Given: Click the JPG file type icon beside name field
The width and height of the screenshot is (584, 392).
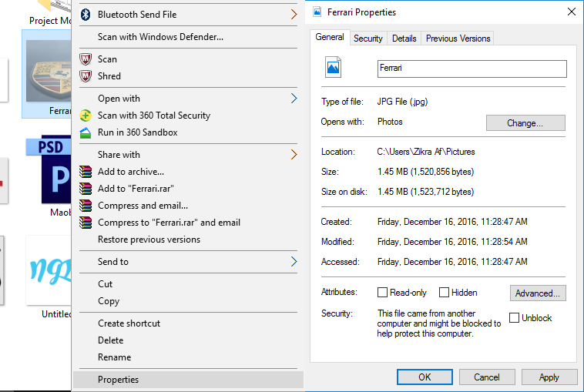Looking at the screenshot, I should click(333, 67).
